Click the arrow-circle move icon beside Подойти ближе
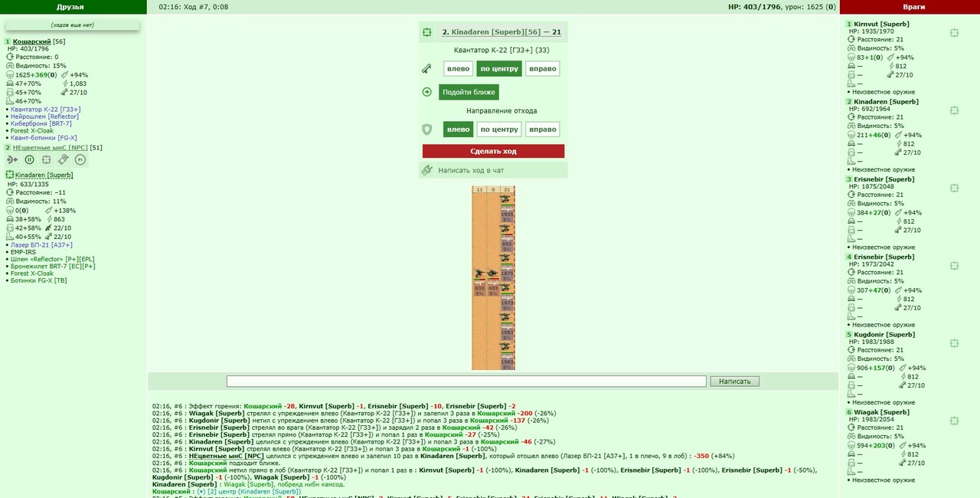980x498 pixels. (426, 92)
